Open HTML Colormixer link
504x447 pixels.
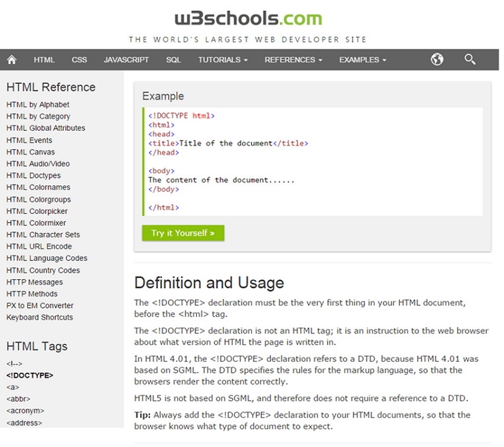tap(36, 223)
